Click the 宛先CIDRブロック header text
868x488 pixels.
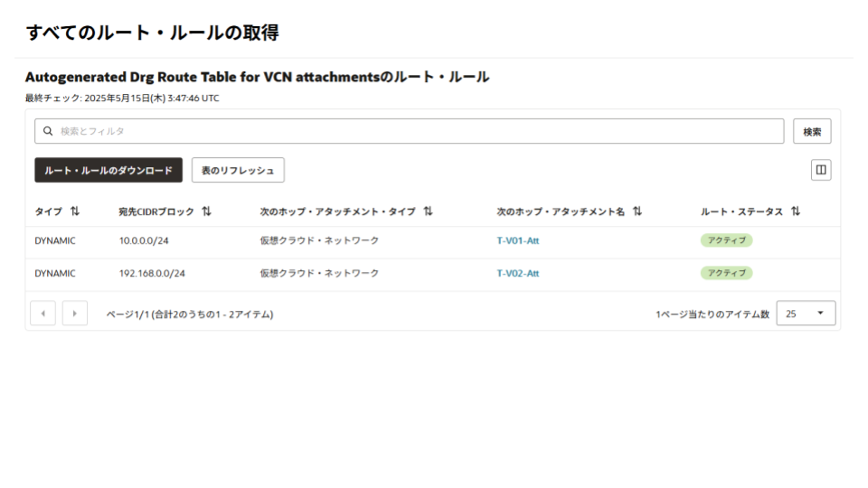(156, 211)
